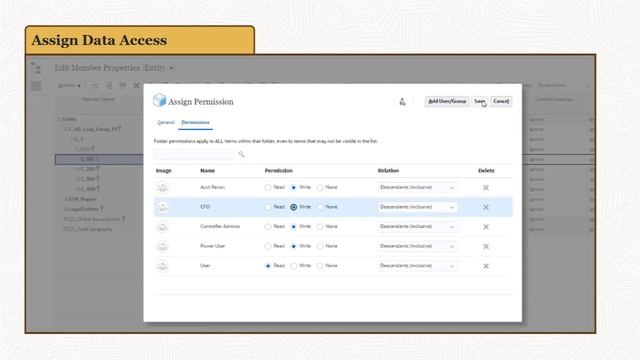Select Write radio for CFO
The width and height of the screenshot is (640, 360).
tap(293, 207)
